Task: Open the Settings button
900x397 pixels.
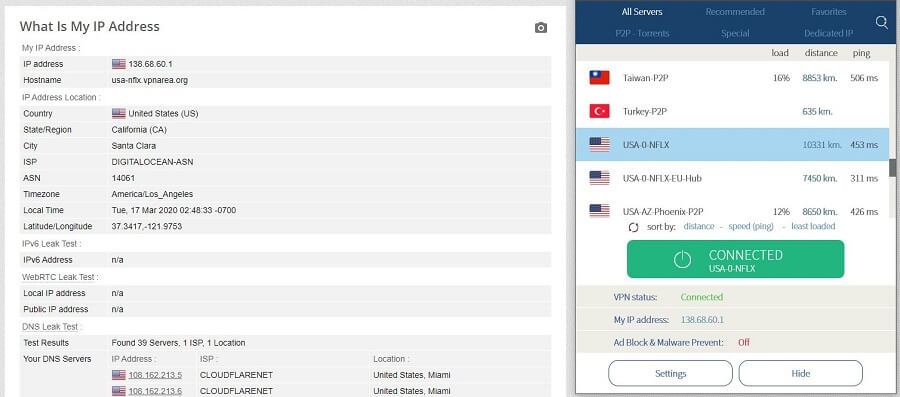Action: pos(670,373)
